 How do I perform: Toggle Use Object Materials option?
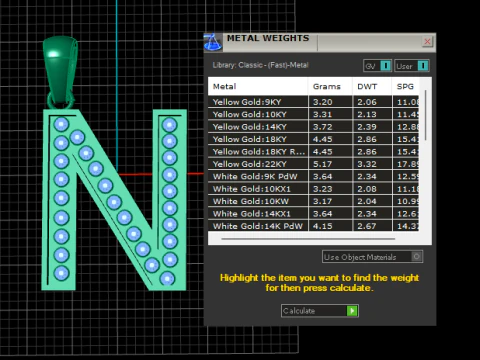click(373, 257)
